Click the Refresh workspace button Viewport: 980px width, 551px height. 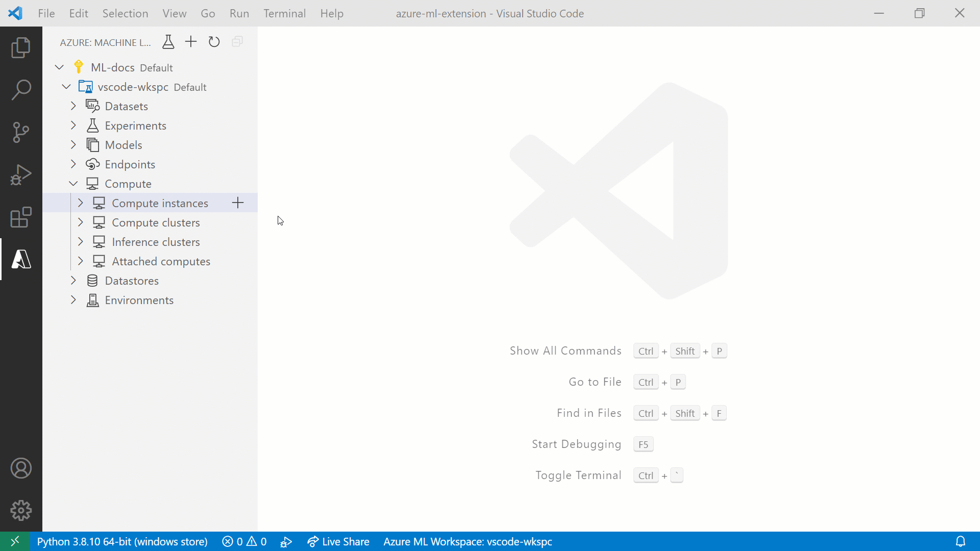pos(214,42)
